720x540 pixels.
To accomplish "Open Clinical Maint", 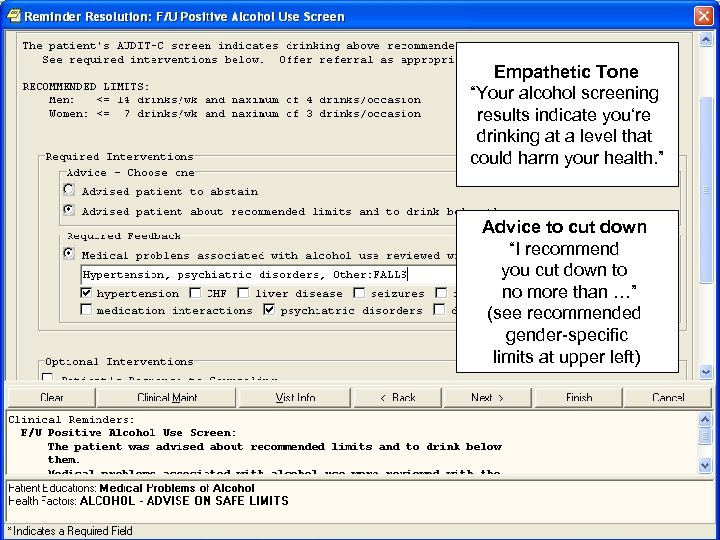I will (167, 398).
